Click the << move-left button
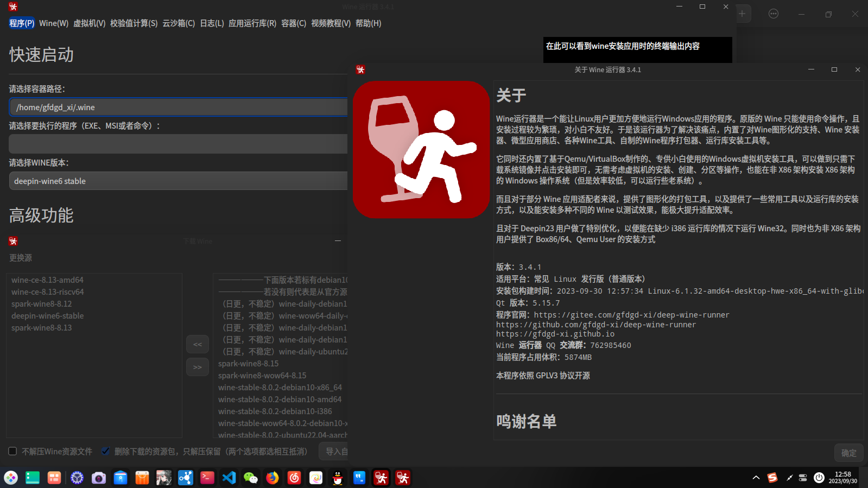The image size is (868, 488). coord(198,344)
